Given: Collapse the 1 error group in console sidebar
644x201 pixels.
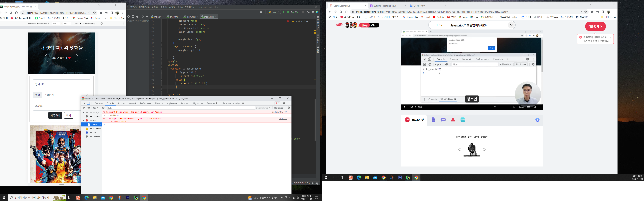Looking at the screenshot, I should coord(84,121).
